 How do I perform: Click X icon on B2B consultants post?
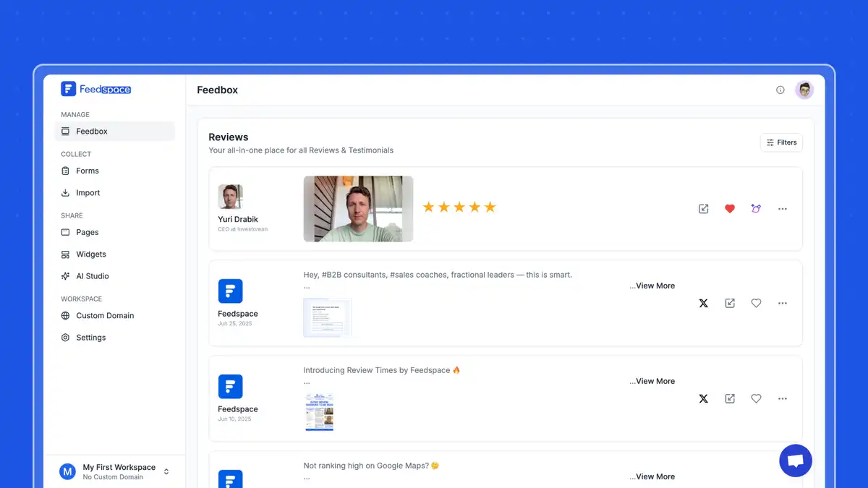703,304
